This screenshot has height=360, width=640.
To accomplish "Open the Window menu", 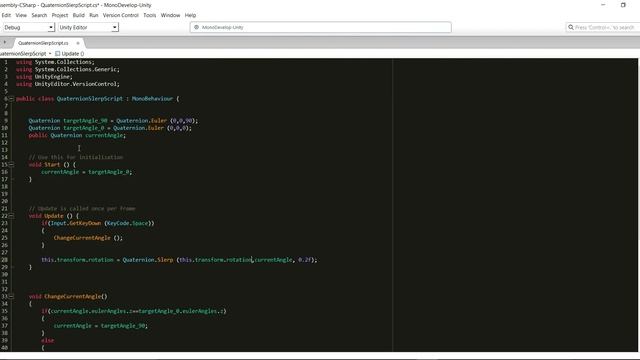I will coord(170,15).
